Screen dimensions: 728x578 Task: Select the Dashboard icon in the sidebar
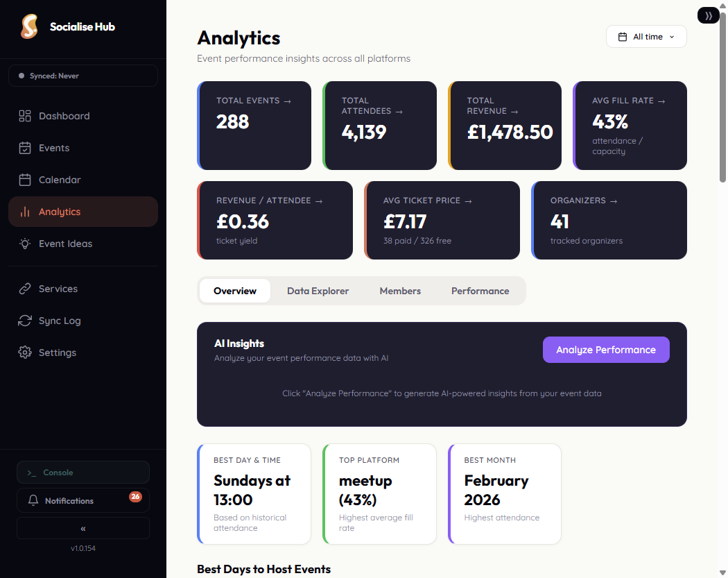click(x=24, y=116)
